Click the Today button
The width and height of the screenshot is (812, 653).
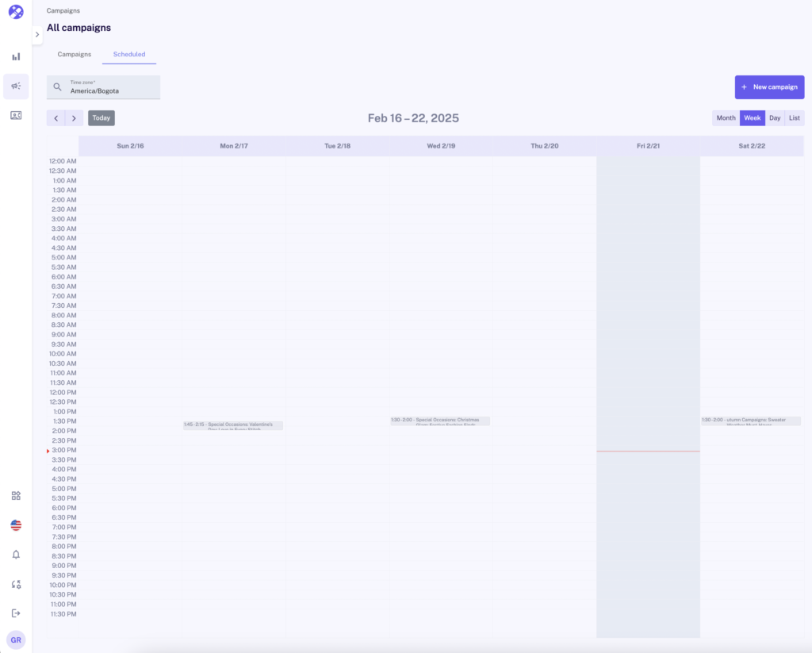tap(101, 118)
